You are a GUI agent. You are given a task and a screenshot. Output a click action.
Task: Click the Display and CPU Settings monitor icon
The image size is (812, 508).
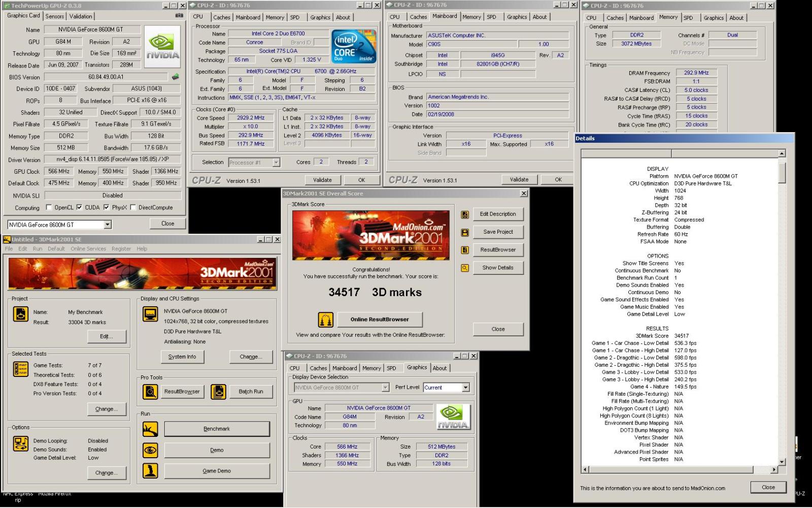(x=150, y=314)
